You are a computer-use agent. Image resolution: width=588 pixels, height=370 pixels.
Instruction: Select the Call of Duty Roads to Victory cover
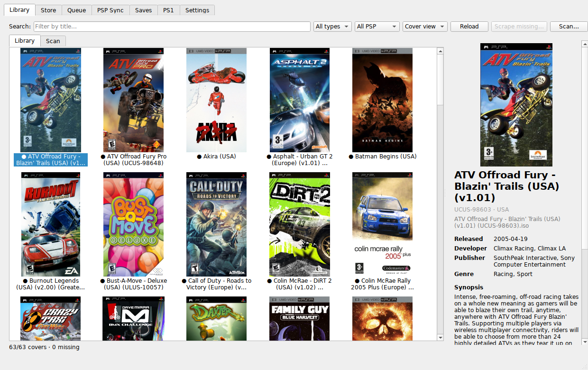pyautogui.click(x=217, y=224)
